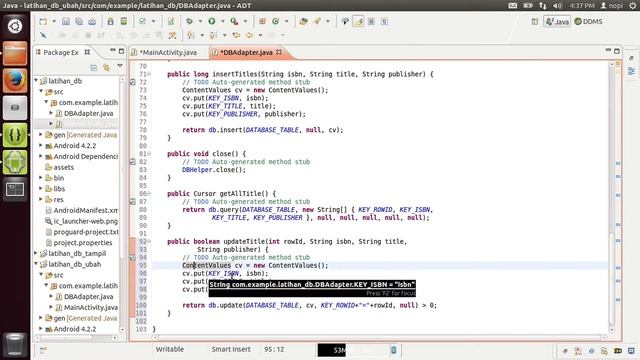This screenshot has width=640, height=360.
Task: Click the Next Annotation toolbar icon
Action: pos(191,35)
